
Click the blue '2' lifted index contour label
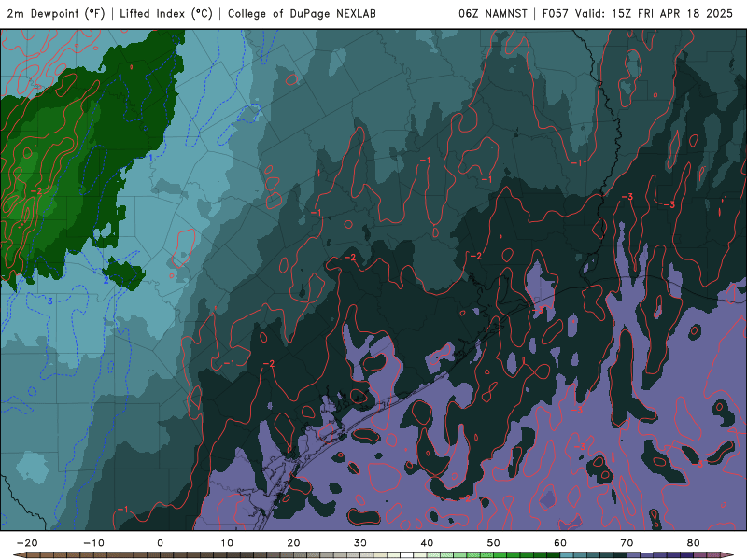click(106, 281)
